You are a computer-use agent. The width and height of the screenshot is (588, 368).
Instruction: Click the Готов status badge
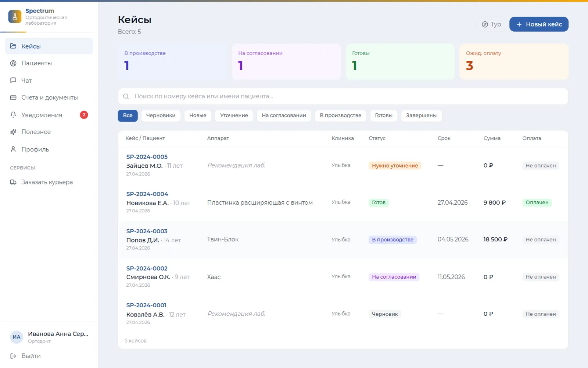coord(379,202)
